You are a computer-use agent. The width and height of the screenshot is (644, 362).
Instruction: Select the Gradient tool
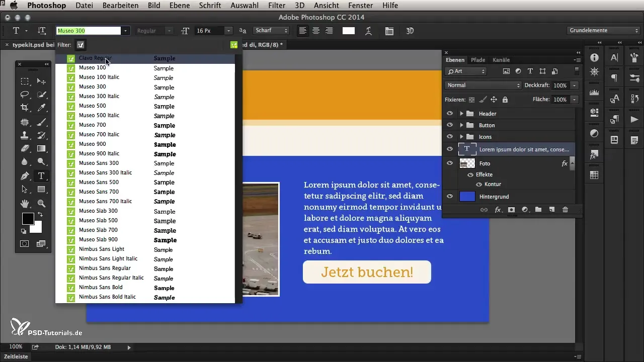42,148
